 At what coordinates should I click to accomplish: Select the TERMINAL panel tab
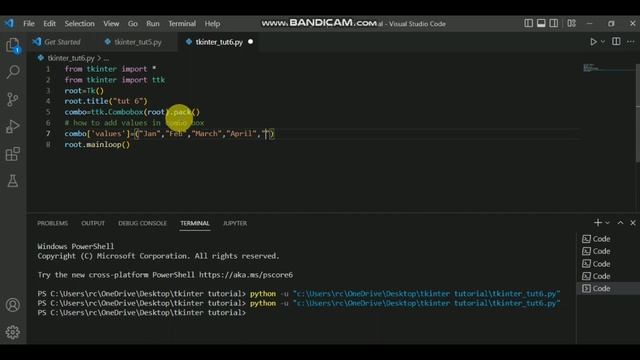coord(195,223)
